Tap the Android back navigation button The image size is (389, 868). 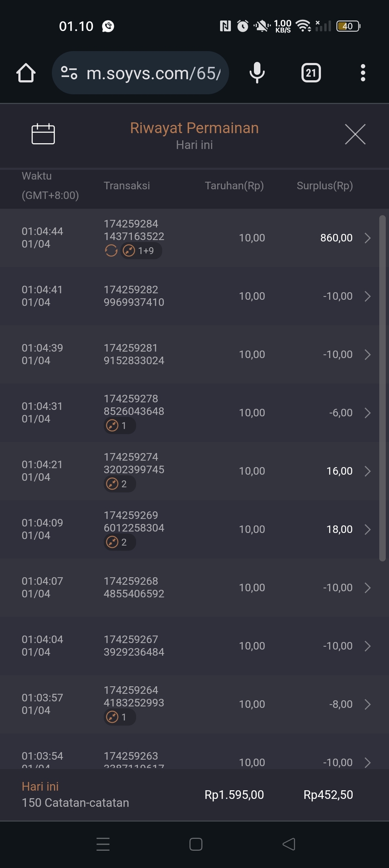click(x=289, y=844)
